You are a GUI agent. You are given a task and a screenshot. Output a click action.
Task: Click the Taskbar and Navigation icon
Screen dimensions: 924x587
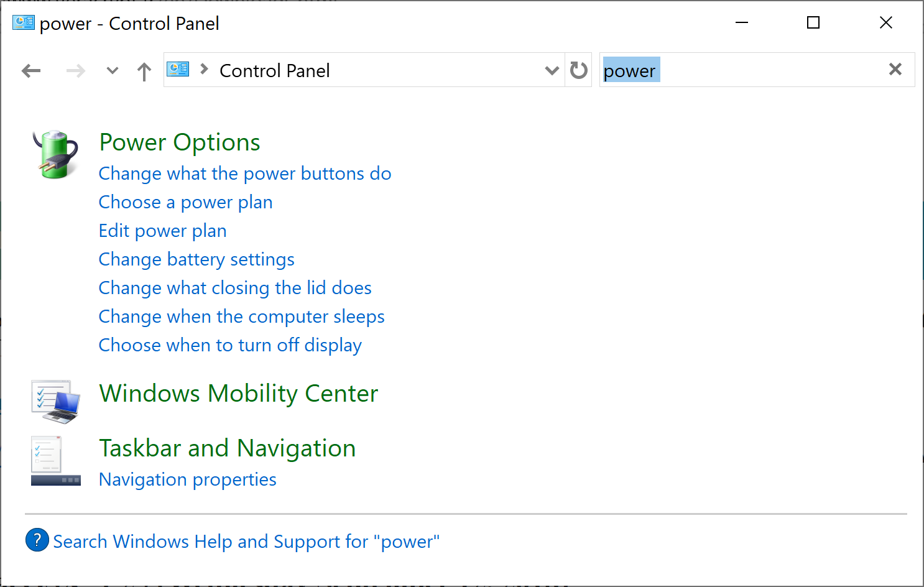tap(56, 461)
